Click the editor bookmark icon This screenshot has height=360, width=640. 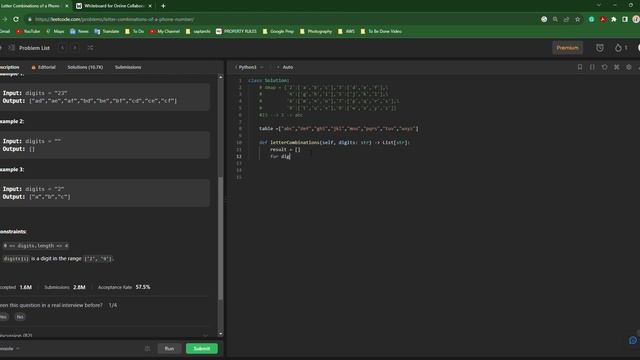(580, 67)
